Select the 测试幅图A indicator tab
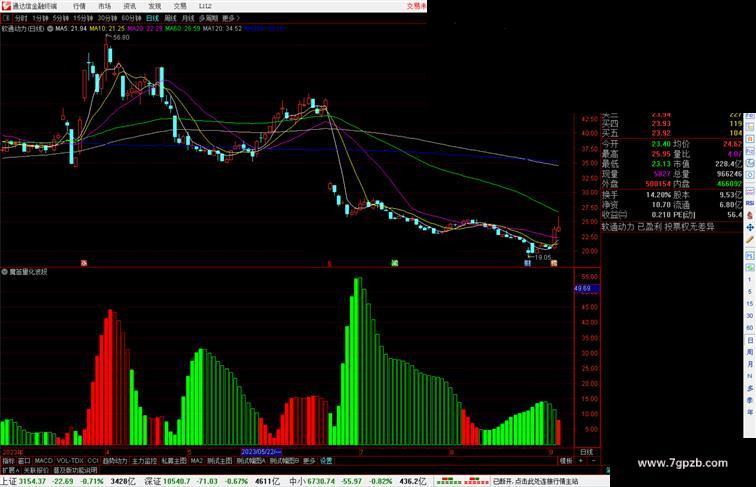 tap(251, 461)
